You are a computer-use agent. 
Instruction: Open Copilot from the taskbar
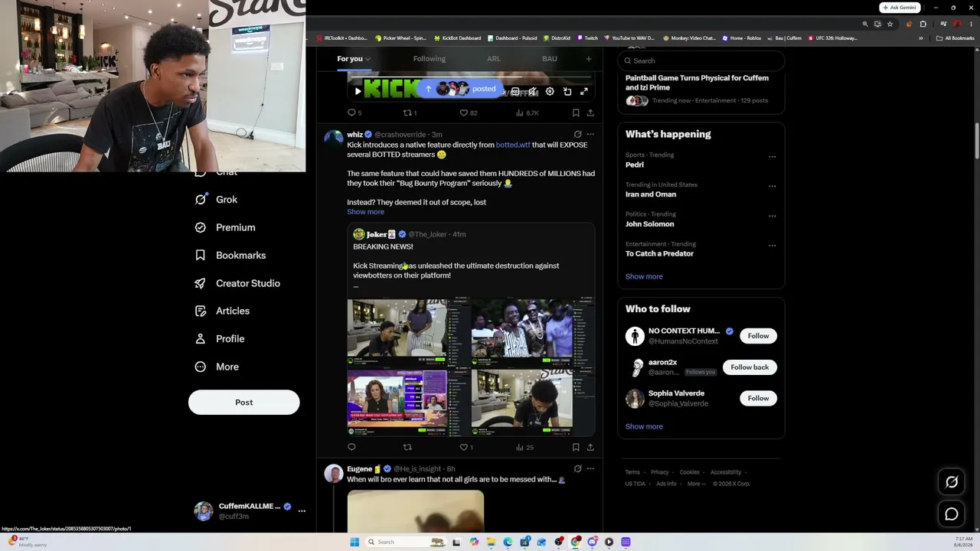[x=474, y=542]
